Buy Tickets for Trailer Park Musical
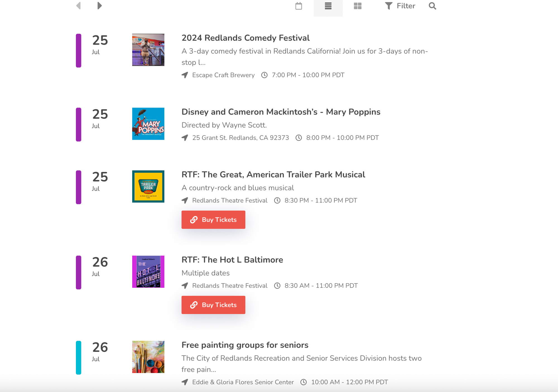Image resolution: width=558 pixels, height=392 pixels. coord(213,220)
